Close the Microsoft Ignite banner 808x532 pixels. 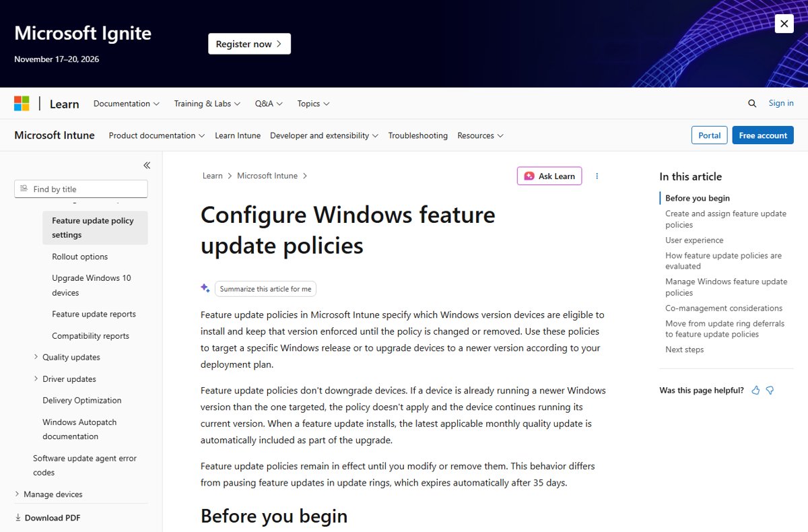[x=784, y=24]
